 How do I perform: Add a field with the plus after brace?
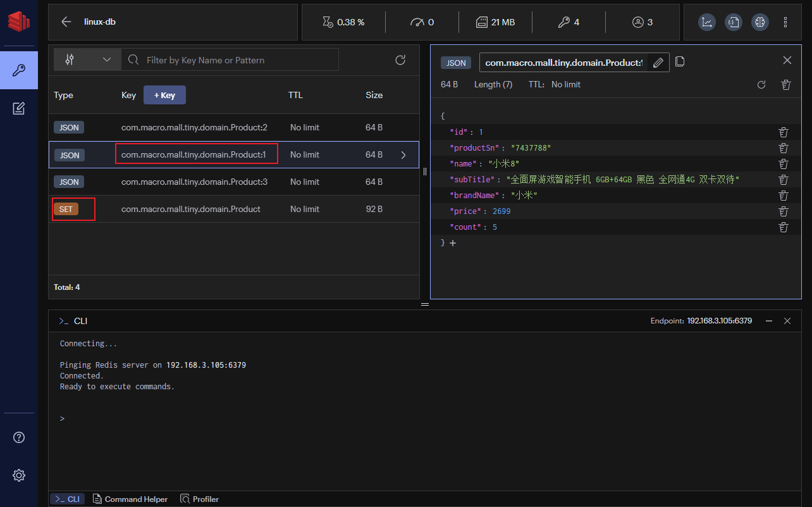tap(452, 243)
